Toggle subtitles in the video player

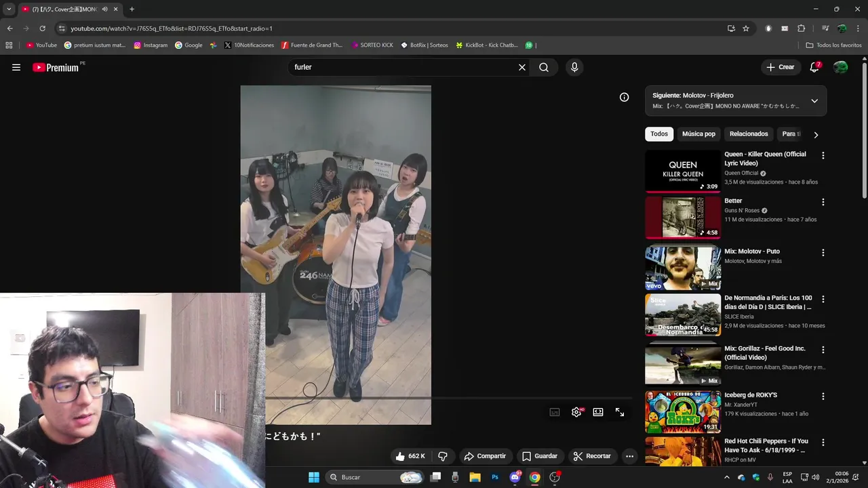555,412
